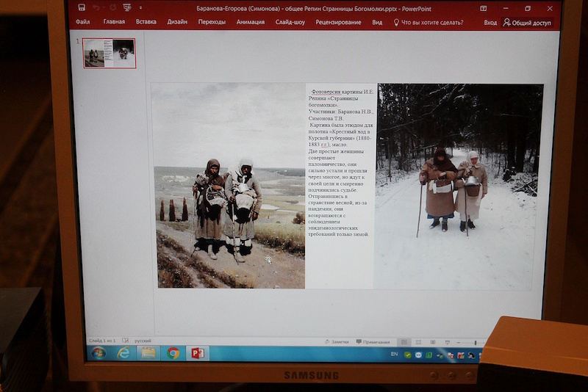Click the 'Что вы хотите сделать?' search box
The image size is (588, 392).
429,23
